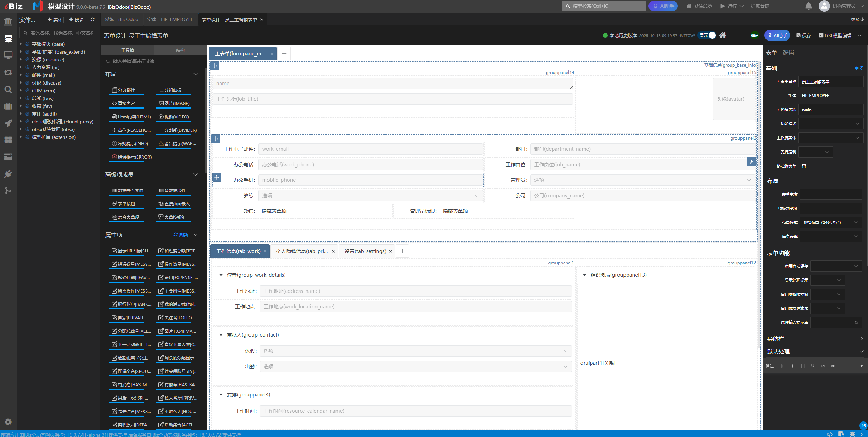The image size is (868, 437).
Task: Click the home icon in form toolbar
Action: pos(723,35)
